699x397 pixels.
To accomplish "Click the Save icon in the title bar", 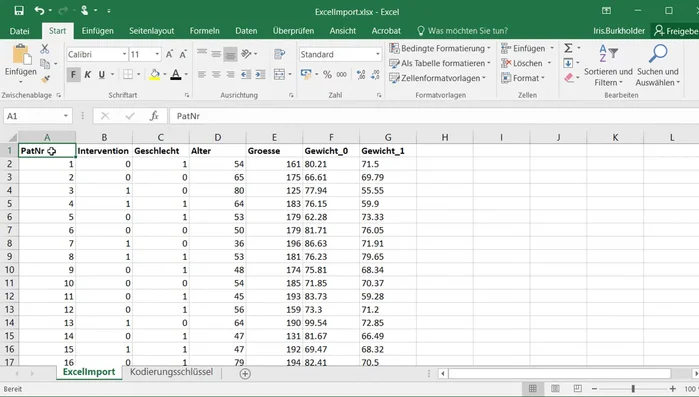I will pyautogui.click(x=19, y=10).
